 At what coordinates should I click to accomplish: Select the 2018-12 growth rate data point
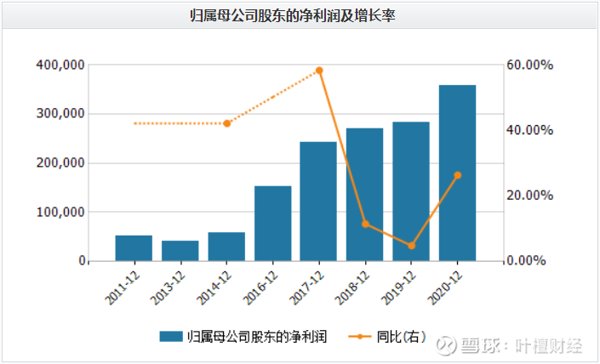pos(365,224)
